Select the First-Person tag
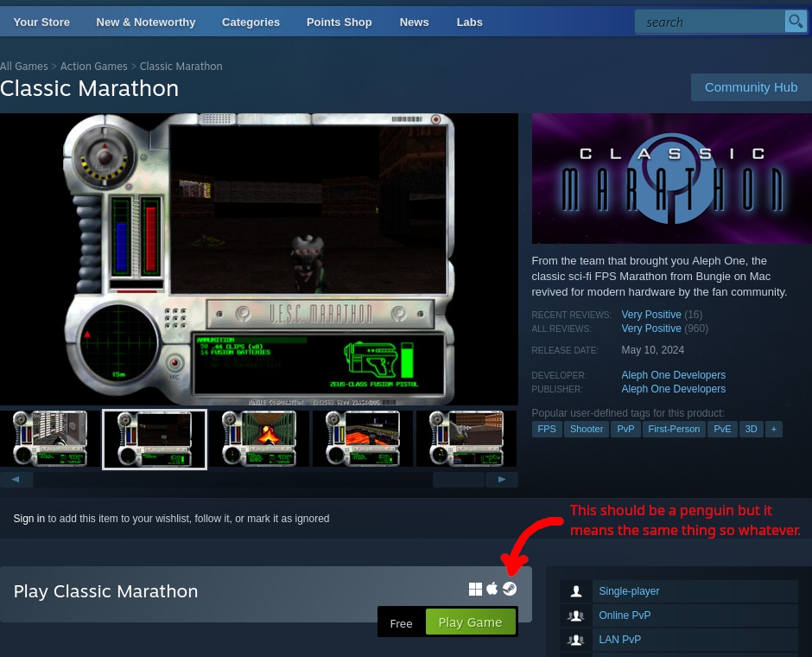 [674, 429]
